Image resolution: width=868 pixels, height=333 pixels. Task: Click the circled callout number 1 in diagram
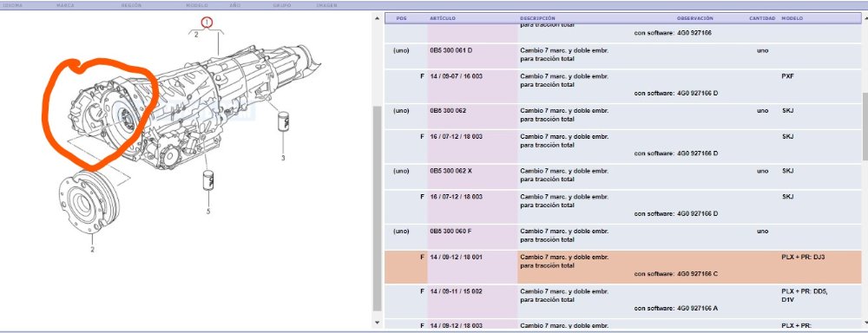(207, 23)
